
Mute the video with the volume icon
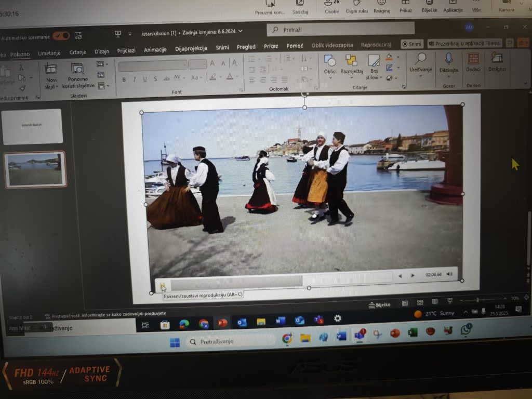click(449, 274)
